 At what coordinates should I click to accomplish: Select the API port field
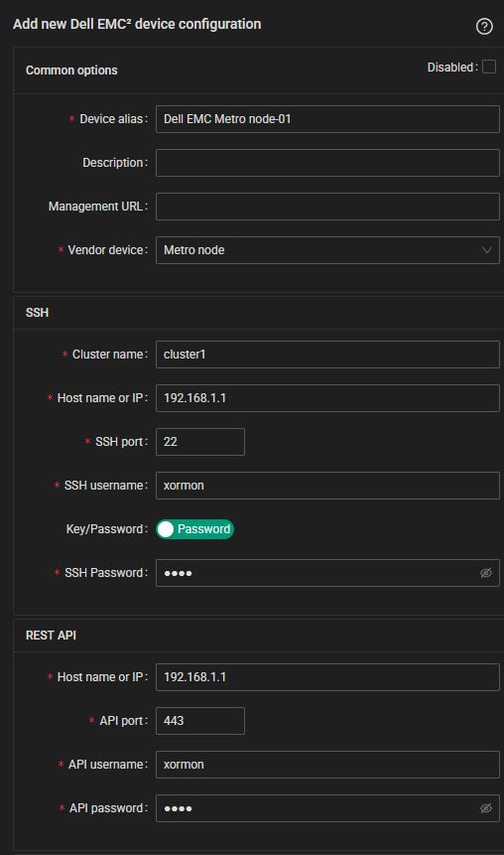click(x=200, y=721)
